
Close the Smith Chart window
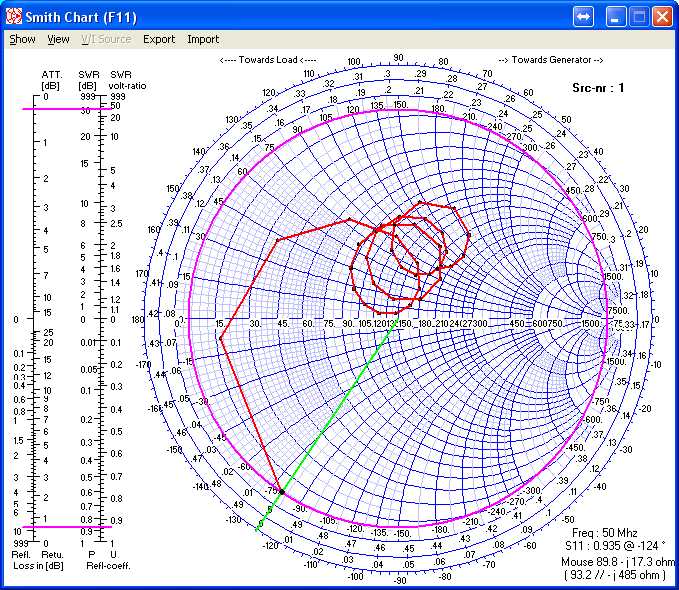pyautogui.click(x=662, y=17)
